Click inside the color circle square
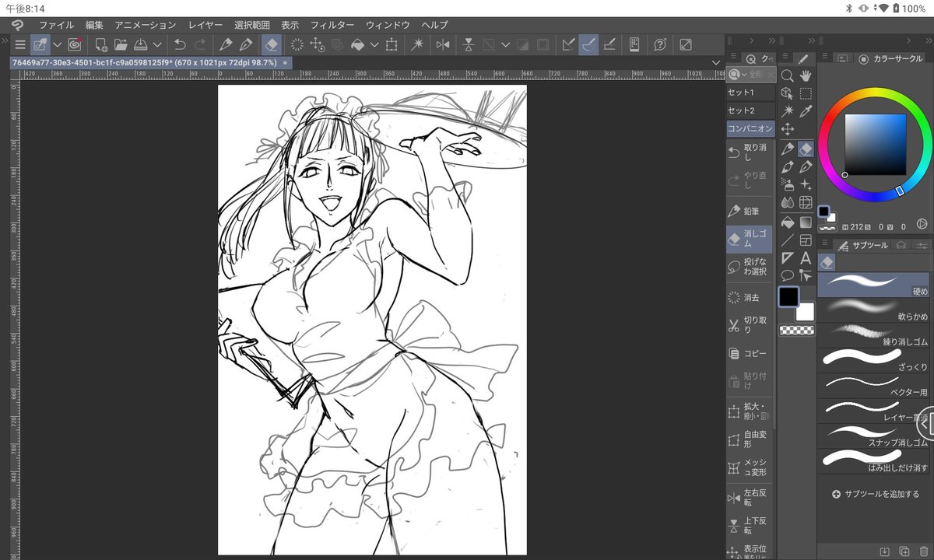The width and height of the screenshot is (934, 560). (x=875, y=145)
